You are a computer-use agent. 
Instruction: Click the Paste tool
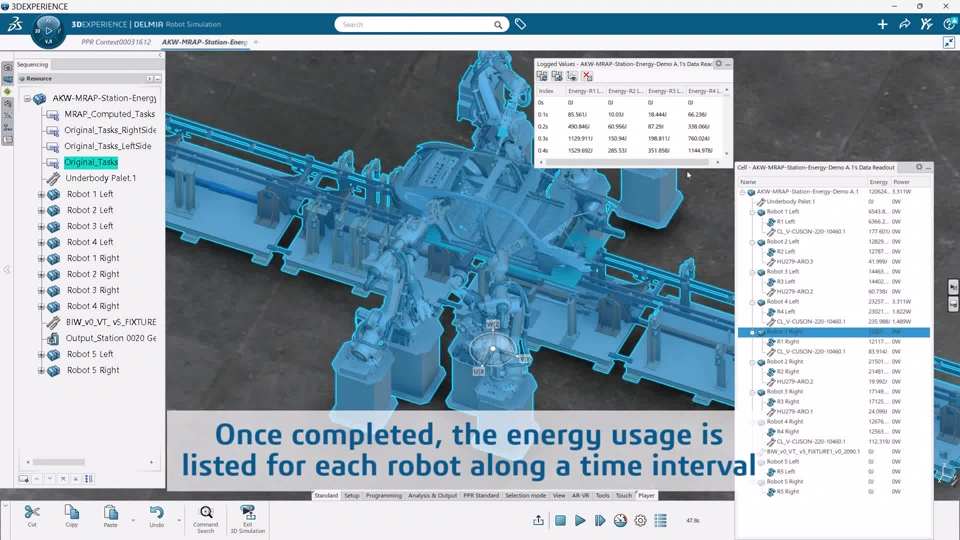pyautogui.click(x=110, y=516)
